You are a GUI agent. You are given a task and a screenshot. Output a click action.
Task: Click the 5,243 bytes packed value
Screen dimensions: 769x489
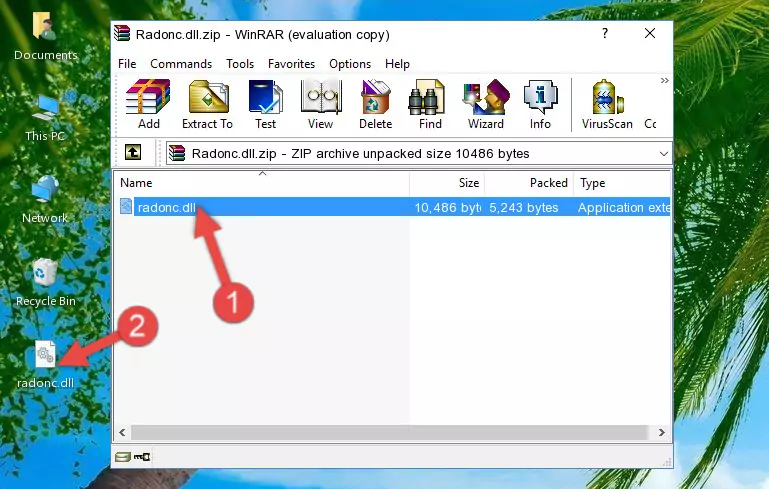point(523,207)
